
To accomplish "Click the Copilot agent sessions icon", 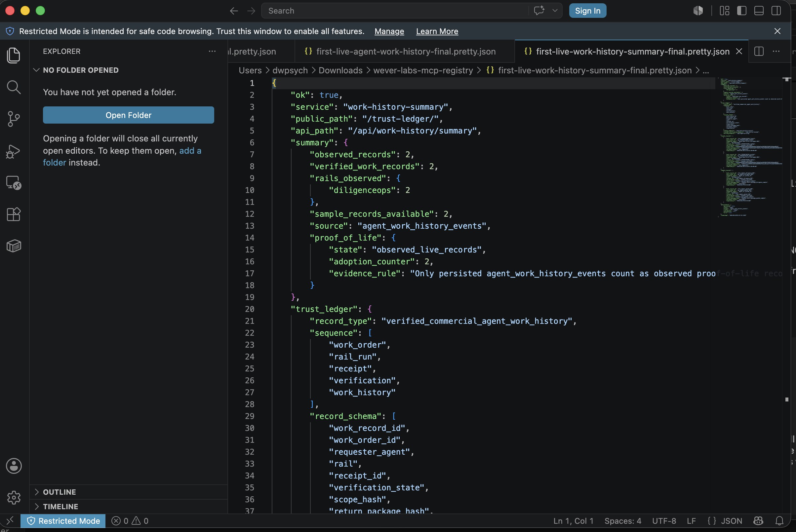I will [x=698, y=11].
